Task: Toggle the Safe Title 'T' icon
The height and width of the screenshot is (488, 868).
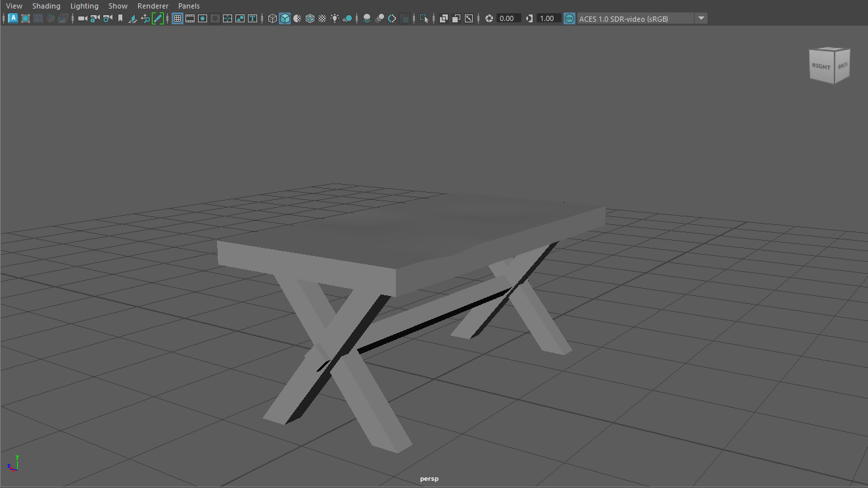Action: (x=253, y=18)
